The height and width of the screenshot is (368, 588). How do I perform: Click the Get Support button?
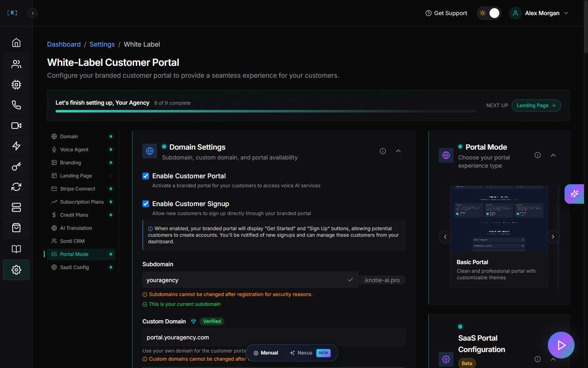coord(446,13)
